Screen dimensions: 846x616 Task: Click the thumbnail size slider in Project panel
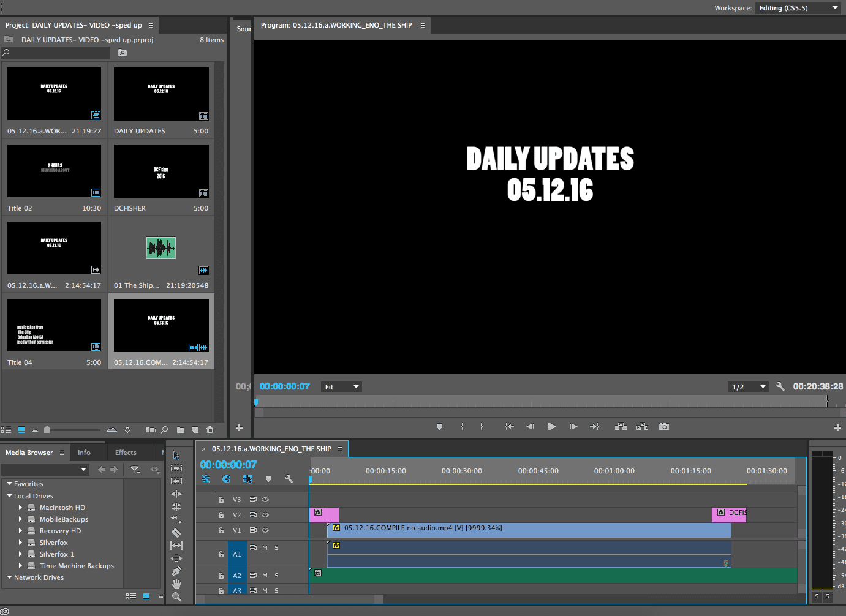pos(48,430)
